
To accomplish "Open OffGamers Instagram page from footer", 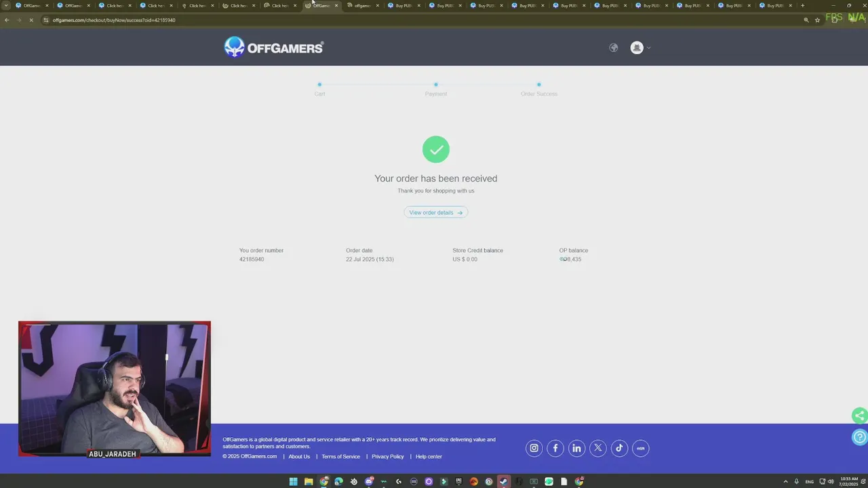I will [x=534, y=448].
